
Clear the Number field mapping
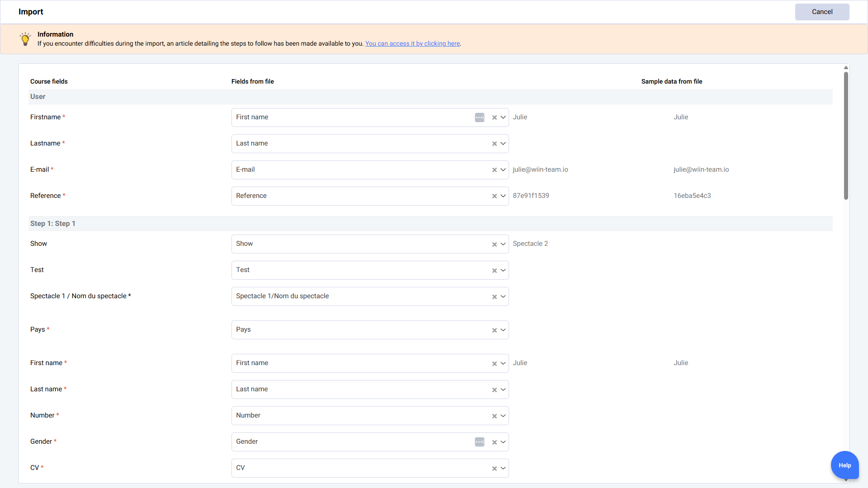tap(494, 416)
